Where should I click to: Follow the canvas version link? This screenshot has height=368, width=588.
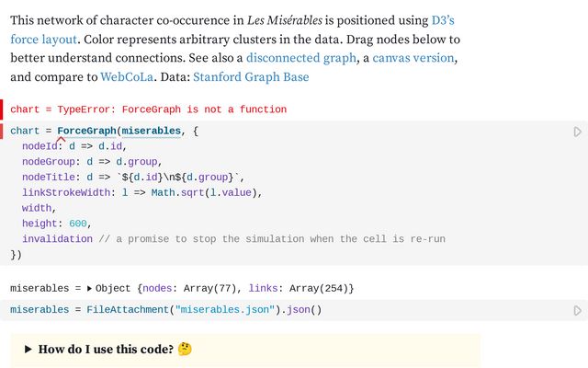coord(413,58)
